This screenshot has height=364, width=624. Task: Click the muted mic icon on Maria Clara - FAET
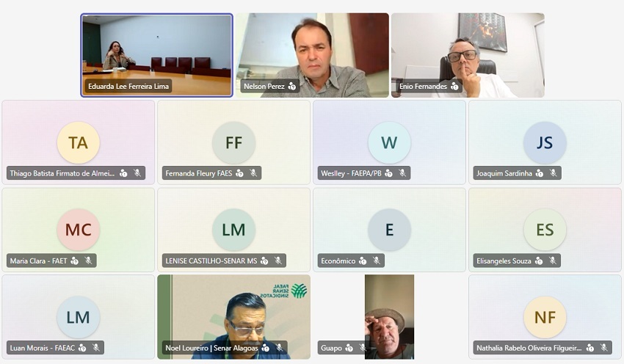point(88,261)
